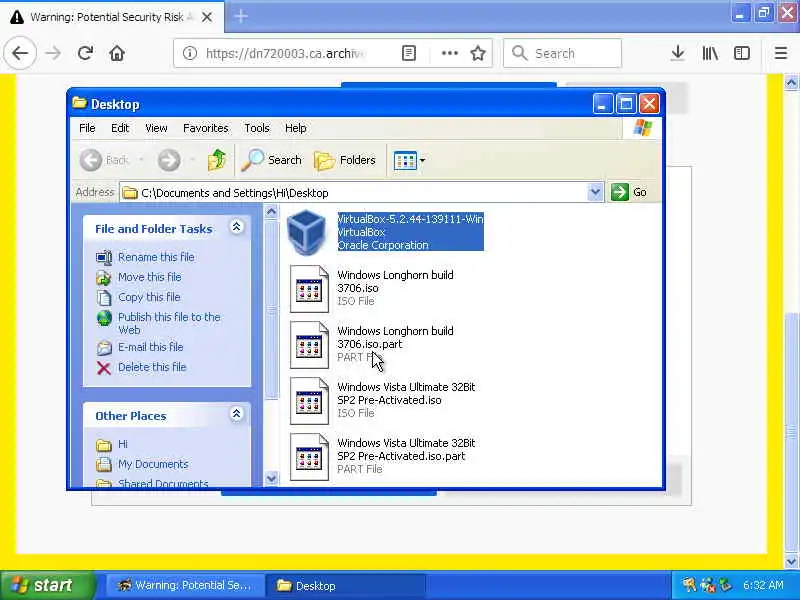Show site information icon in URL bar
This screenshot has height=600, width=800.
[x=190, y=53]
